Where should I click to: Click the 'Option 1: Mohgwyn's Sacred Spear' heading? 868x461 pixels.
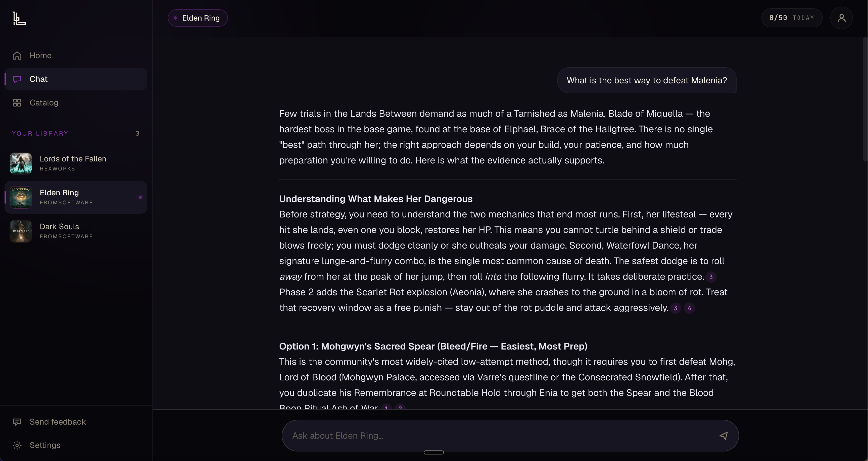(x=433, y=347)
